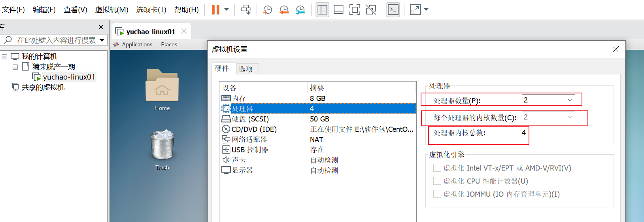Viewport: 644px width, 222px height.
Task: Enter full screen mode icon
Action: coord(355,10)
